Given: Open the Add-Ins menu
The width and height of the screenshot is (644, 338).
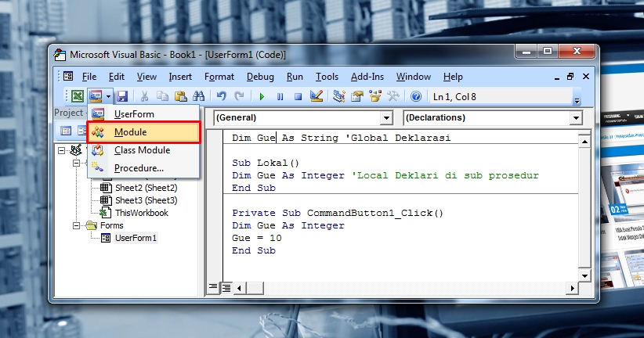Looking at the screenshot, I should 367,77.
